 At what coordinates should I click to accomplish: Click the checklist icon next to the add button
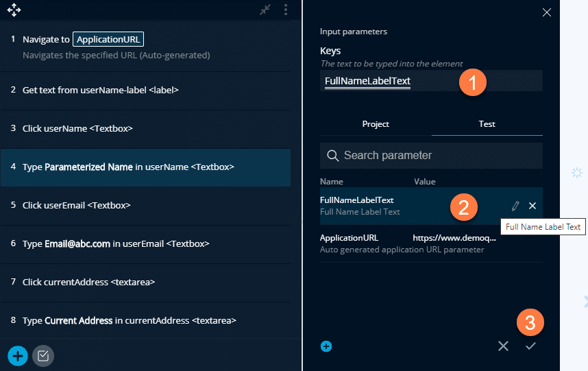(x=43, y=356)
